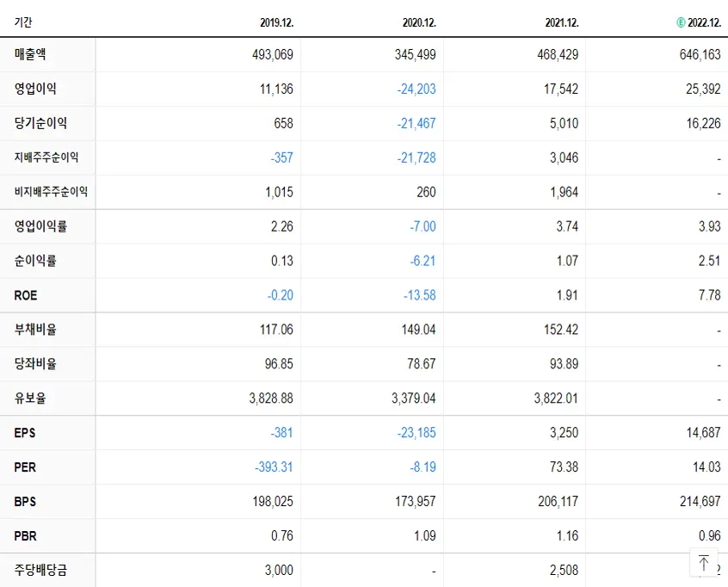This screenshot has height=587, width=728.
Task: Click the revenue value 493,069
Action: pyautogui.click(x=273, y=55)
